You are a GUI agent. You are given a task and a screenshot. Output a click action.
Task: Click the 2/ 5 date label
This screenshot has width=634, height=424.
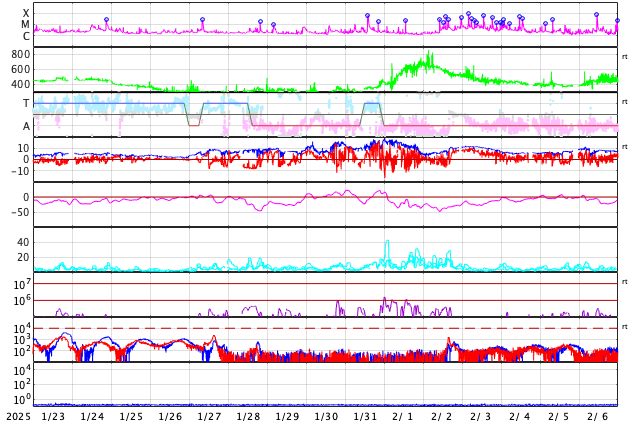[x=559, y=417]
